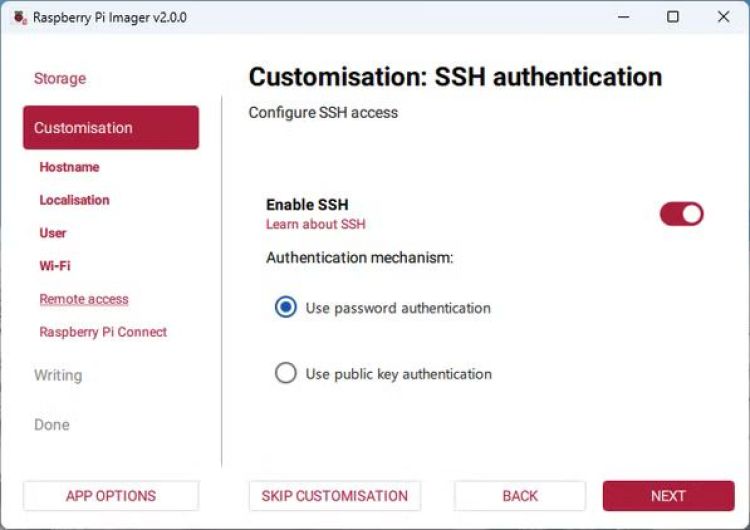
Task: Follow the Learn about SSH link
Action: pyautogui.click(x=315, y=225)
